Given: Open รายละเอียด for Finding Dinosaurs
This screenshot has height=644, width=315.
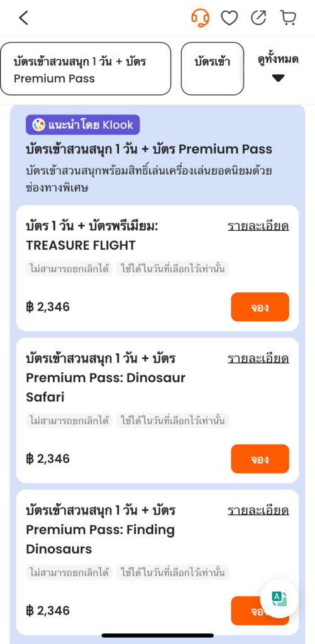Looking at the screenshot, I should coord(258,511).
